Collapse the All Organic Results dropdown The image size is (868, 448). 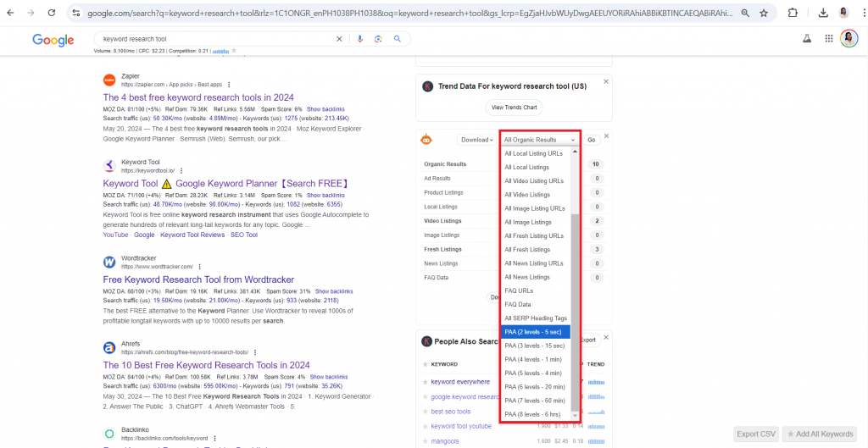pyautogui.click(x=540, y=140)
